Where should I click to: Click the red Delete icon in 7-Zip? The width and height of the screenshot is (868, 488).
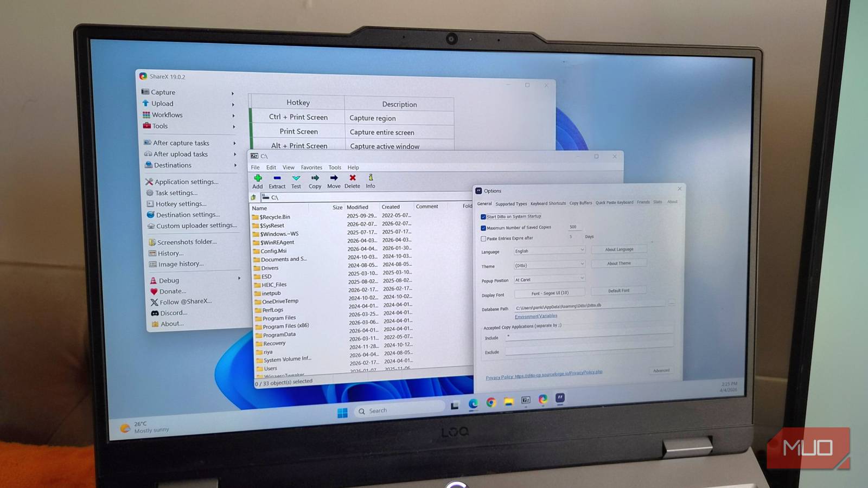(352, 178)
